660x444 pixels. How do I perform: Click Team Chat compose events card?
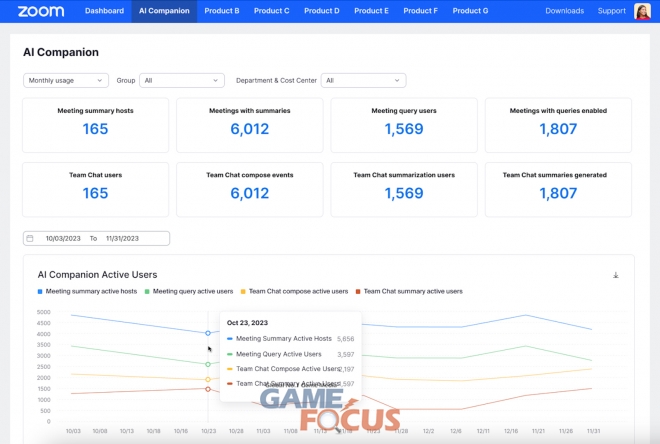click(250, 189)
